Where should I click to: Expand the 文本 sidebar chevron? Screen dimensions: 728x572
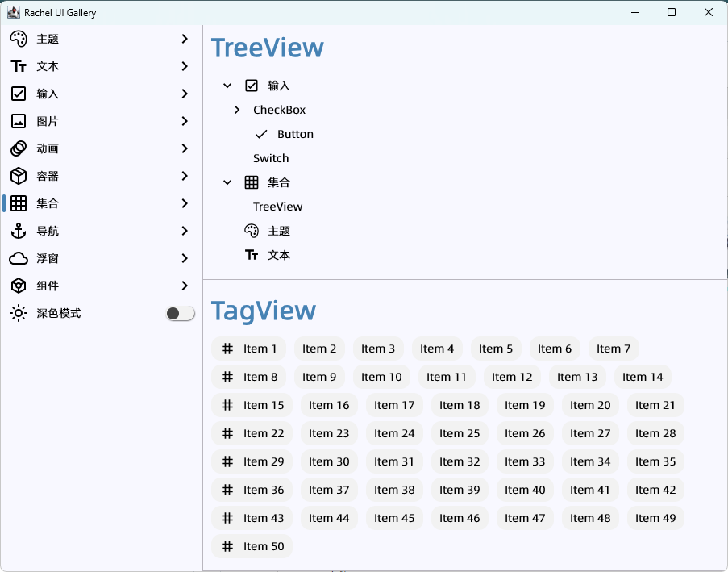[185, 66]
